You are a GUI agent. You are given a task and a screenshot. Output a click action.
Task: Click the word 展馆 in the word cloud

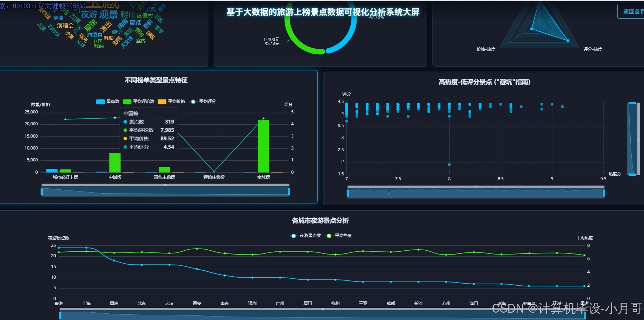[91, 25]
